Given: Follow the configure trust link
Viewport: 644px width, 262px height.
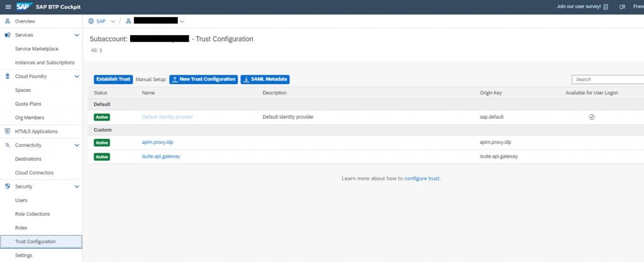Looking at the screenshot, I should (422, 179).
